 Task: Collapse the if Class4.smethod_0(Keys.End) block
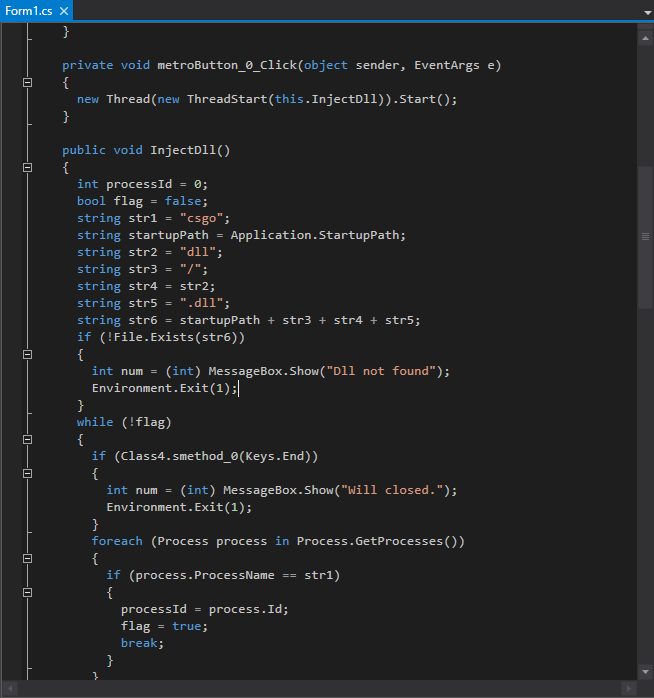point(28,473)
